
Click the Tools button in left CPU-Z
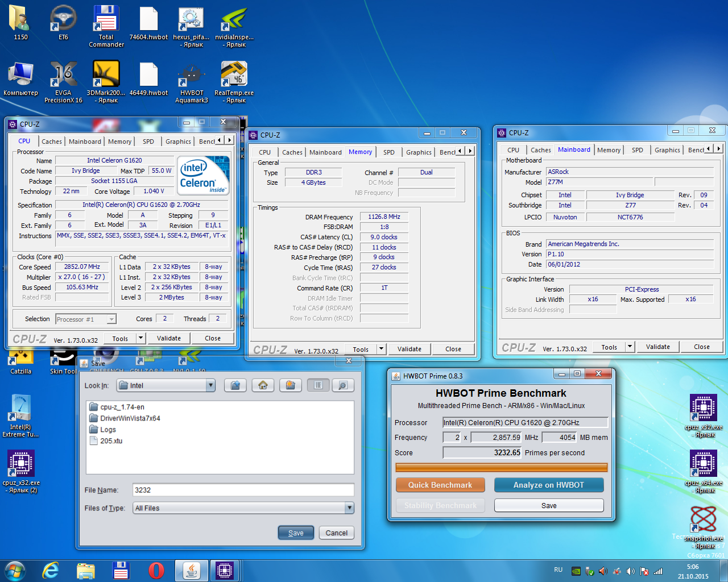point(120,338)
